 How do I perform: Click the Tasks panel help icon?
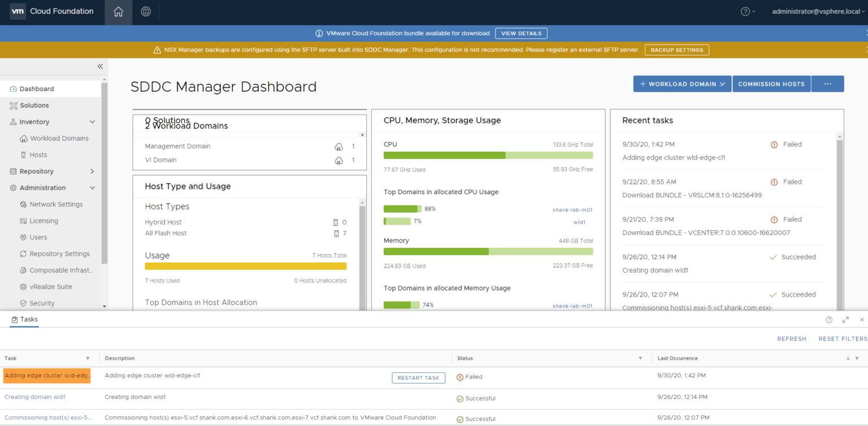pyautogui.click(x=829, y=320)
